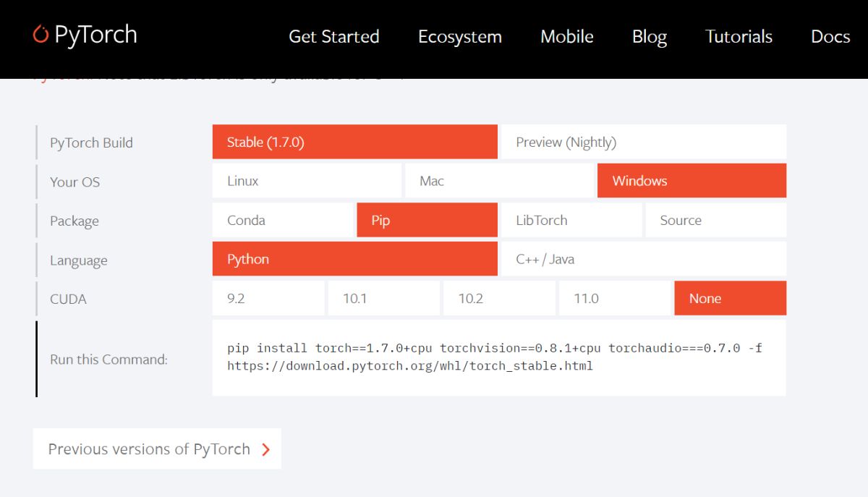
Task: Choose Mac as your OS
Action: pyautogui.click(x=499, y=181)
